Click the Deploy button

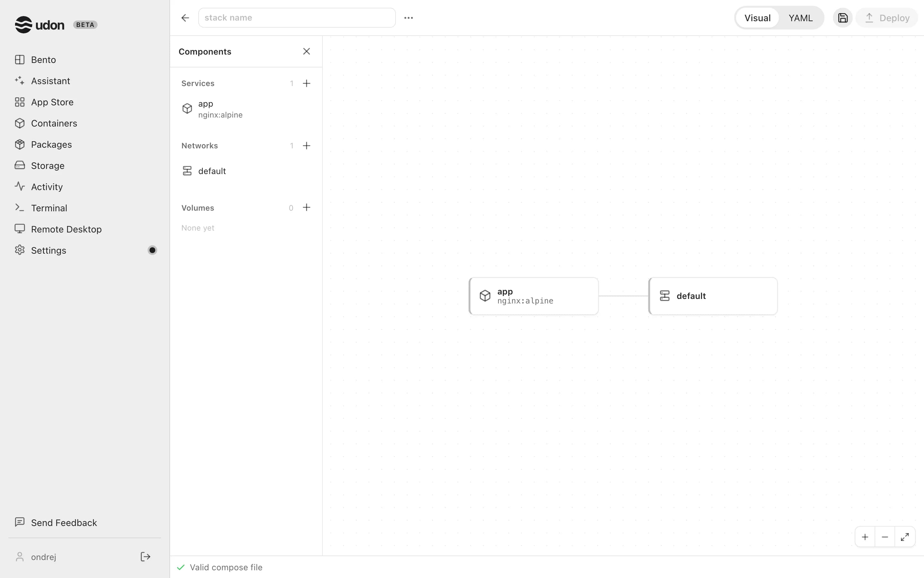tap(886, 18)
